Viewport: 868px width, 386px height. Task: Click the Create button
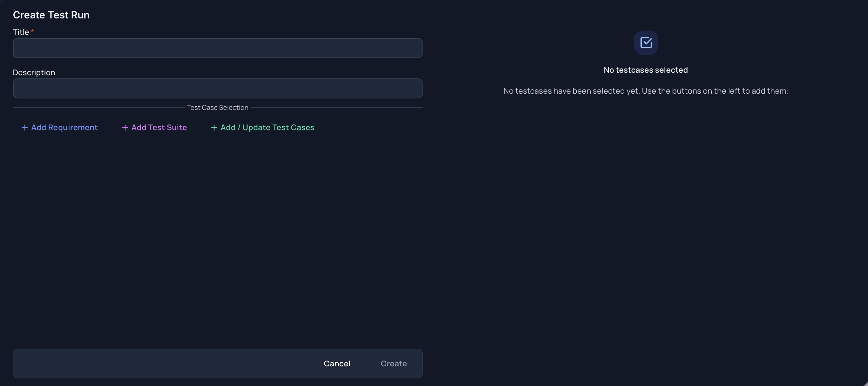click(394, 363)
